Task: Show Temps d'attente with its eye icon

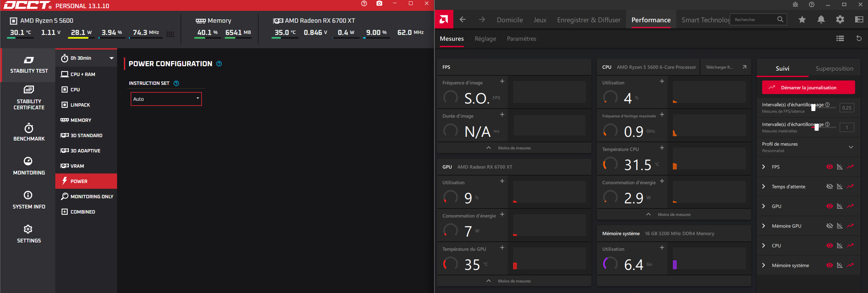Action: pos(830,187)
